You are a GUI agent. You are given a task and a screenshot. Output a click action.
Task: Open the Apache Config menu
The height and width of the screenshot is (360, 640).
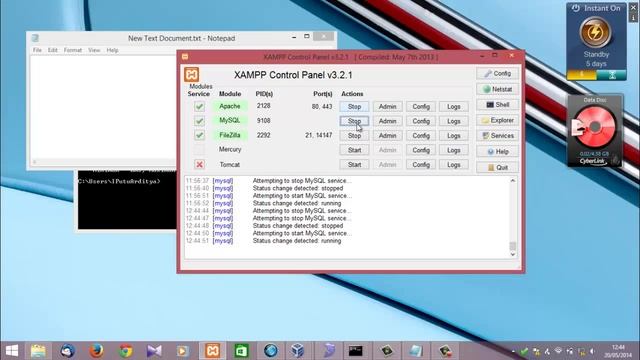(x=421, y=107)
